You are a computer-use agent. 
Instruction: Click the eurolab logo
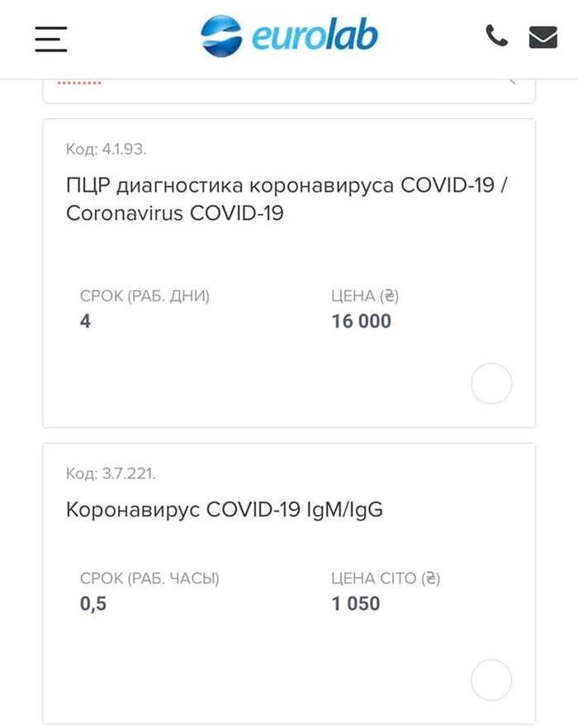tap(289, 36)
